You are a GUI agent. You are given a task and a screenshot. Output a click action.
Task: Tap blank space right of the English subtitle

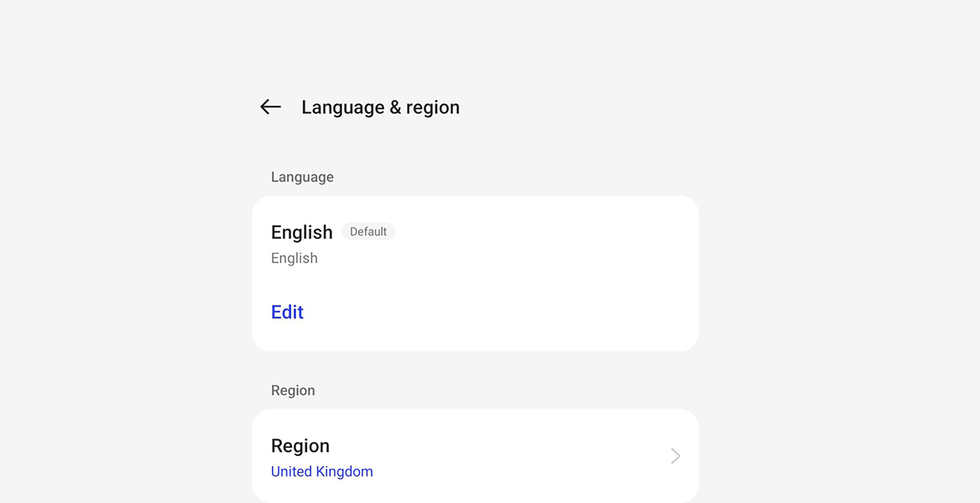pyautogui.click(x=503, y=258)
